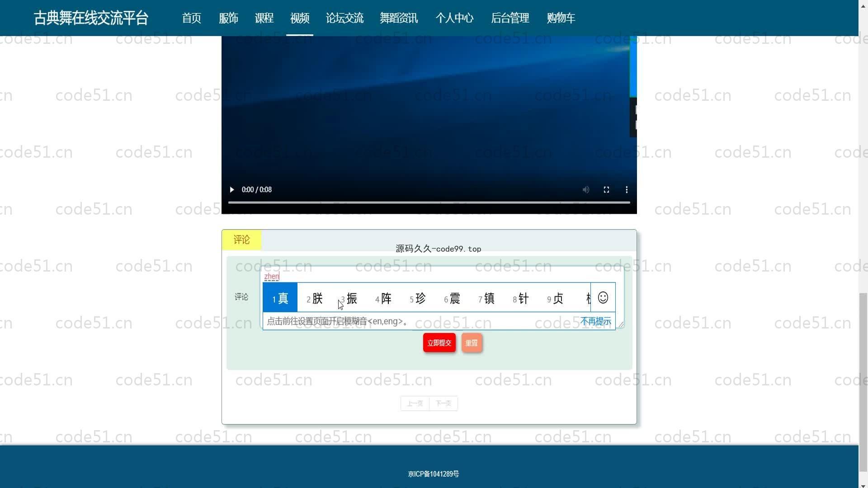The image size is (868, 488).
Task: Select the 评论 tab label
Action: [x=241, y=239]
